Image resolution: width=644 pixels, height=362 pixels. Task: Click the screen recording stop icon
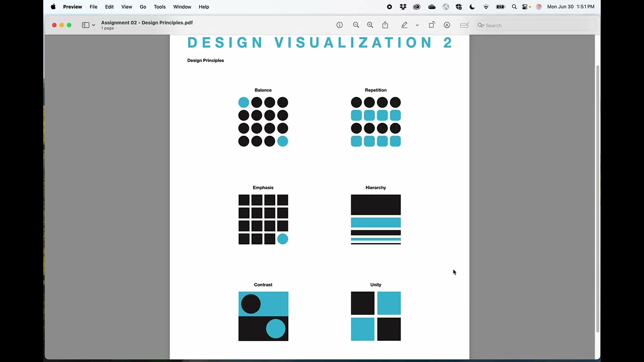point(389,7)
